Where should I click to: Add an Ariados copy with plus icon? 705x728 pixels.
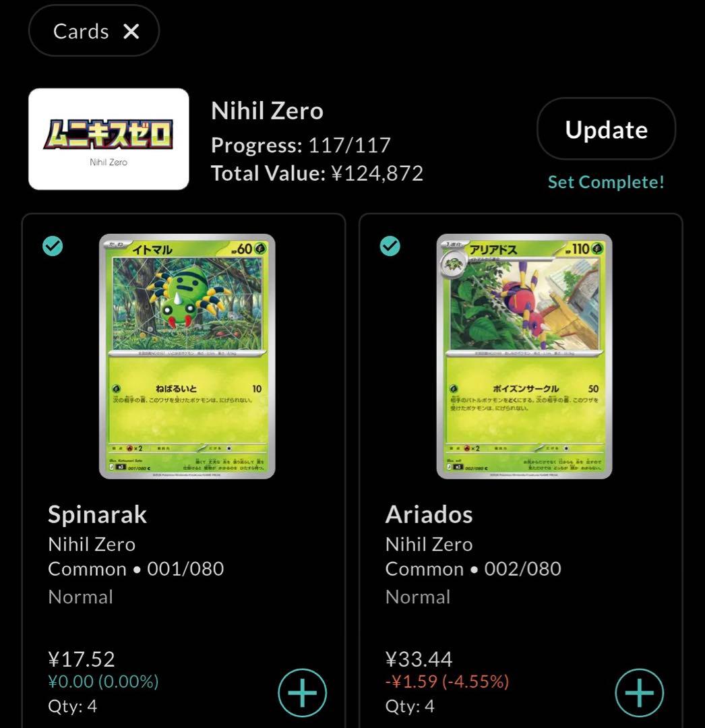tap(639, 693)
